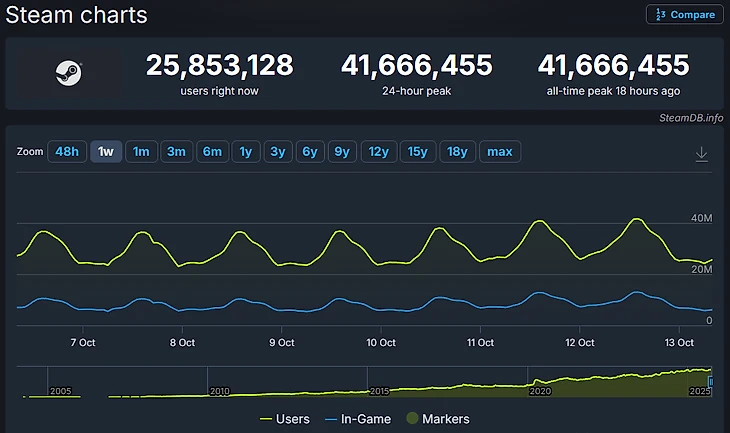Screen dimensions: 730x433
Task: Pick the 15y zoom range
Action: tap(417, 152)
